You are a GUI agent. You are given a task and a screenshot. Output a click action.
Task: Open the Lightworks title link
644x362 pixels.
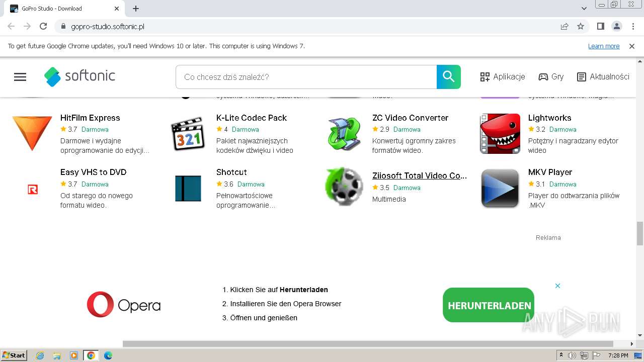[x=549, y=118]
